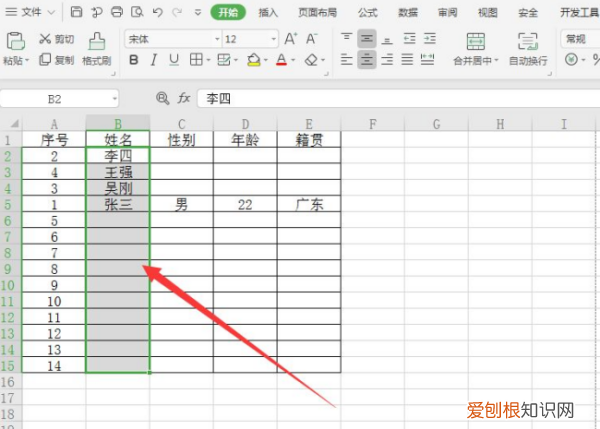Screen dimensions: 600x429
Task: Click the zoom magnifier icon near formula bar
Action: [x=162, y=98]
